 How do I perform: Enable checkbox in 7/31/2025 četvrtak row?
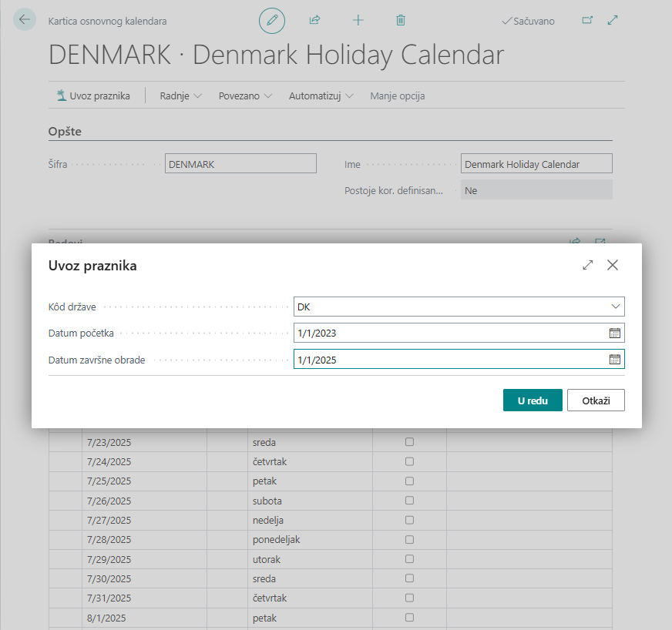409,598
